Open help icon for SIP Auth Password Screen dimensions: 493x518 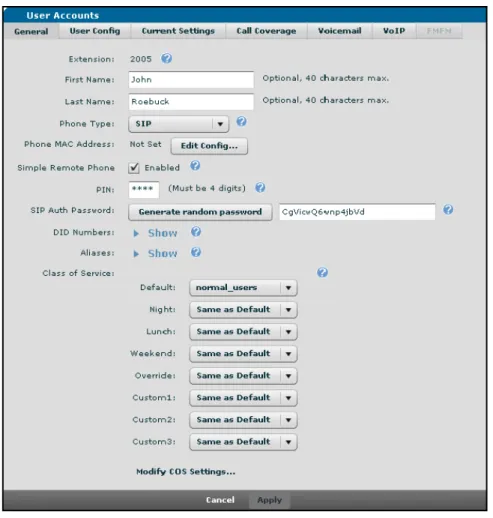448,210
